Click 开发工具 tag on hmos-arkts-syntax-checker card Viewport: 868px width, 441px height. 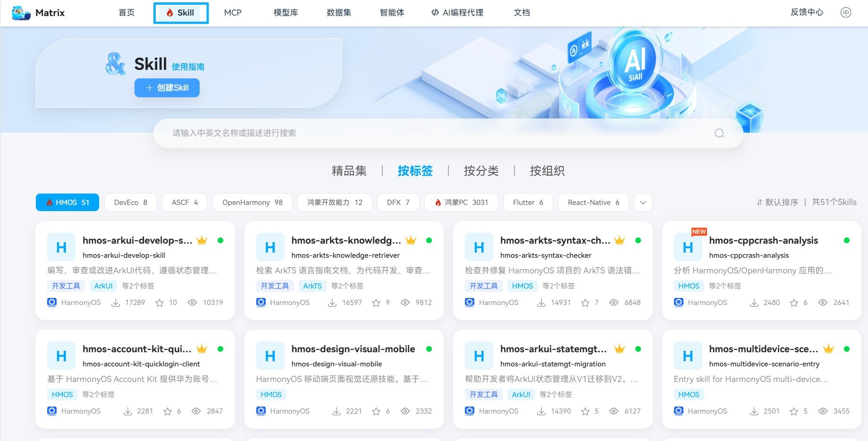(x=483, y=286)
